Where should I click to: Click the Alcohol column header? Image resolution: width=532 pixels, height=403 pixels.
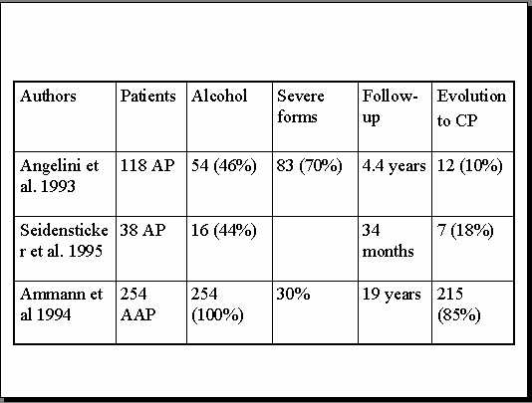tap(229, 116)
